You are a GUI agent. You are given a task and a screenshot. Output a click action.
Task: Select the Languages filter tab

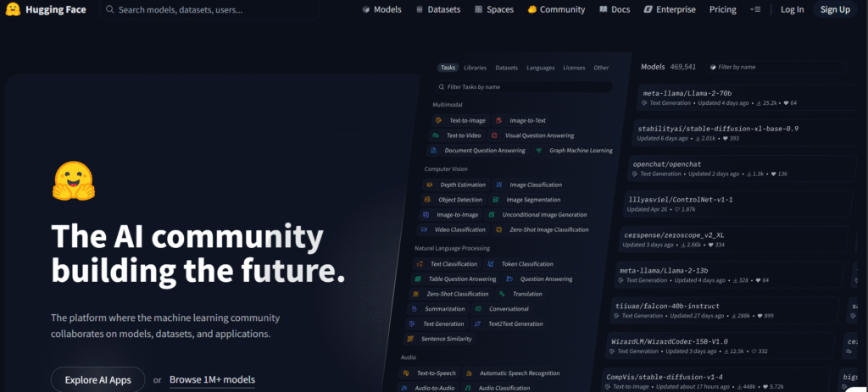[x=540, y=68]
